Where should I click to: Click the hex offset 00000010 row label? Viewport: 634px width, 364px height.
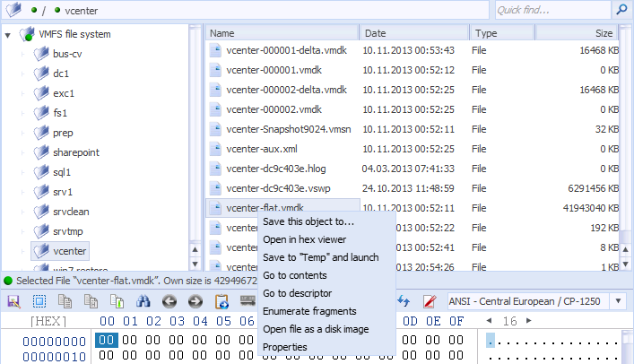(x=54, y=357)
